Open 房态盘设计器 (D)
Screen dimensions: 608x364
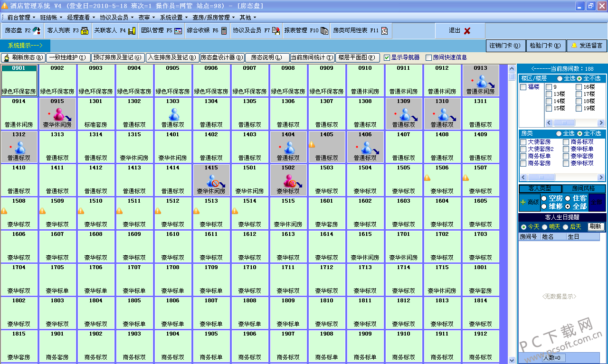(222, 57)
